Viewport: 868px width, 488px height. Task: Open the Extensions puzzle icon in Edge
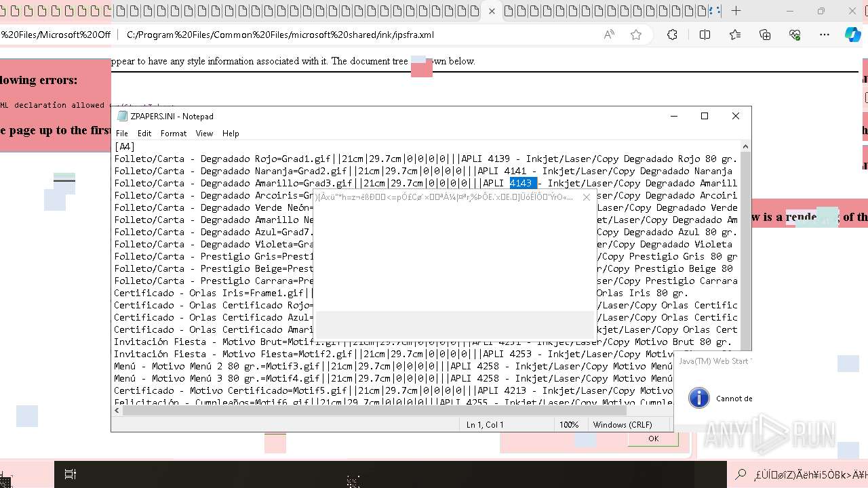[672, 35]
